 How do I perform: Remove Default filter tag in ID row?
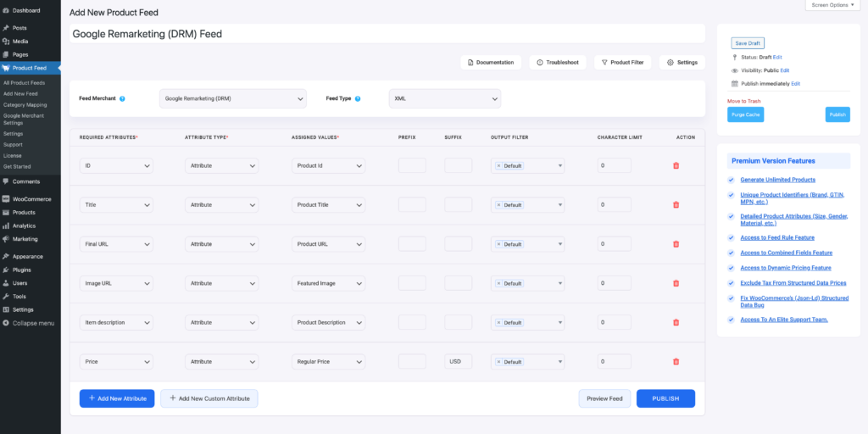(498, 165)
